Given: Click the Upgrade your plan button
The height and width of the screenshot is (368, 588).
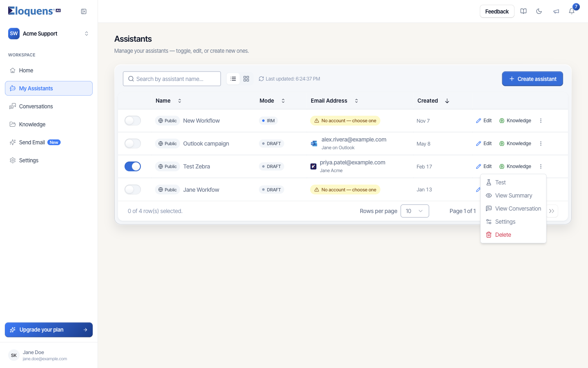Looking at the screenshot, I should 49,330.
